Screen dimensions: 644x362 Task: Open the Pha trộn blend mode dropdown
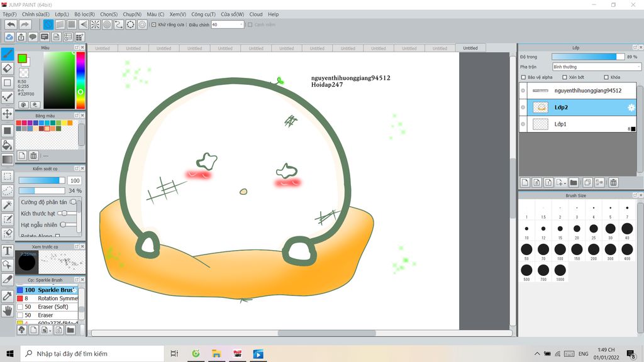[x=596, y=67]
